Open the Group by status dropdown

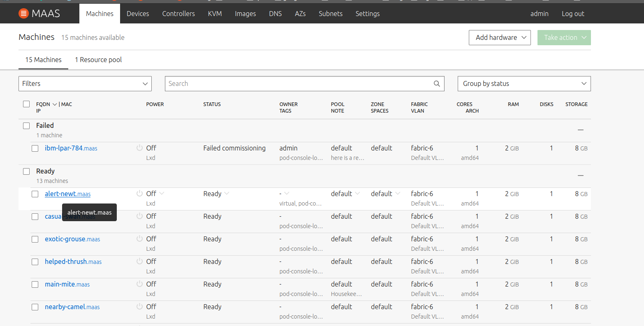pyautogui.click(x=524, y=83)
